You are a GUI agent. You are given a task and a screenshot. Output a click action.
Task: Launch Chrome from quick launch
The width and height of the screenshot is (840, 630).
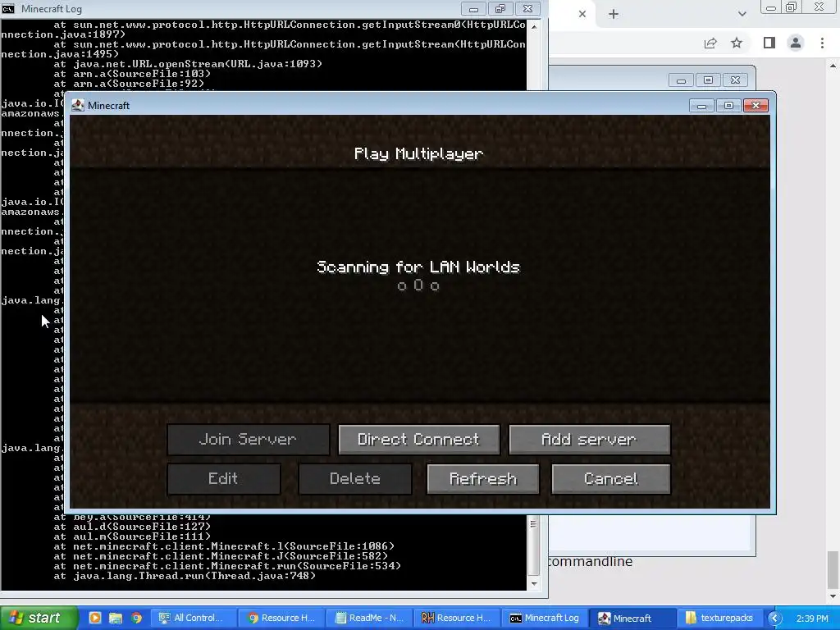(x=136, y=618)
